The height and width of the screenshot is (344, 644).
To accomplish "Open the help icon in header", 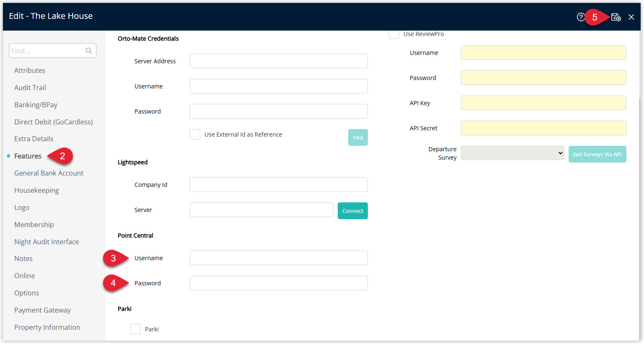I will tap(580, 17).
